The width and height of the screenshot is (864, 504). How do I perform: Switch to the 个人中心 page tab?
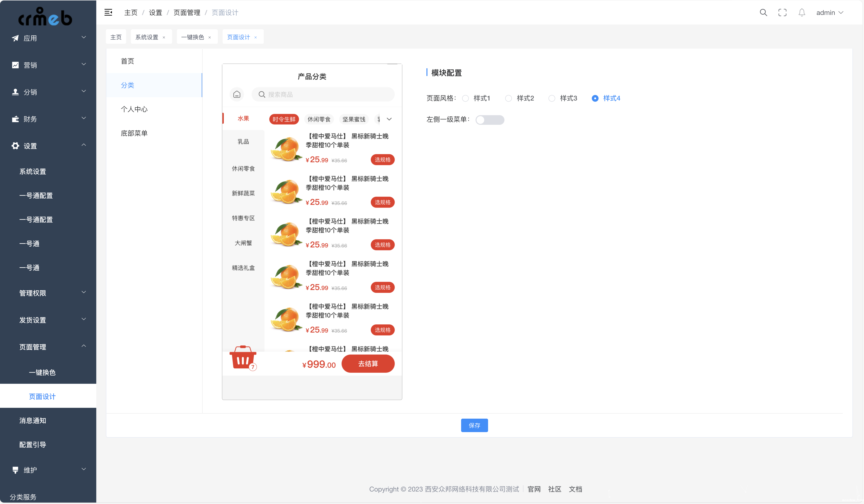coord(134,109)
